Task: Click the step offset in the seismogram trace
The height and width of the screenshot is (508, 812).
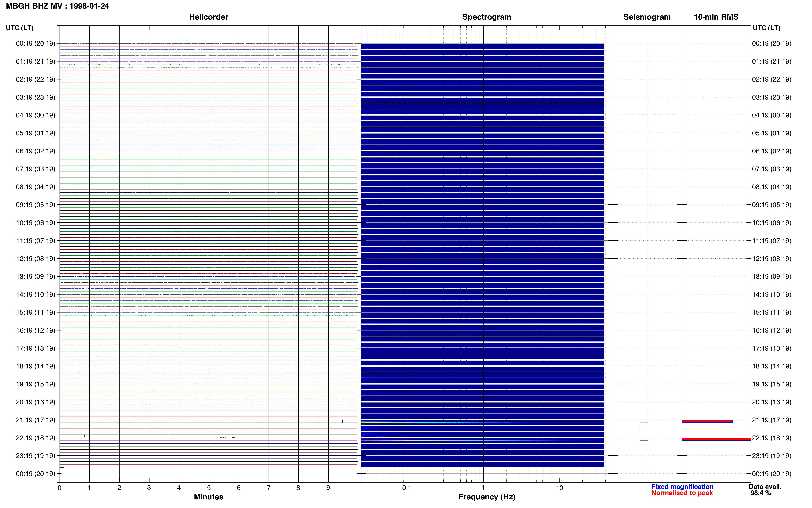Action: click(644, 431)
